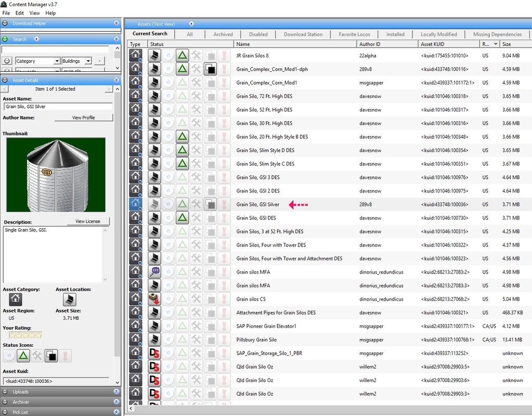The width and height of the screenshot is (532, 416).
Task: Click green triangle status icon for JR Grain Silos 8
Action: pyautogui.click(x=182, y=55)
